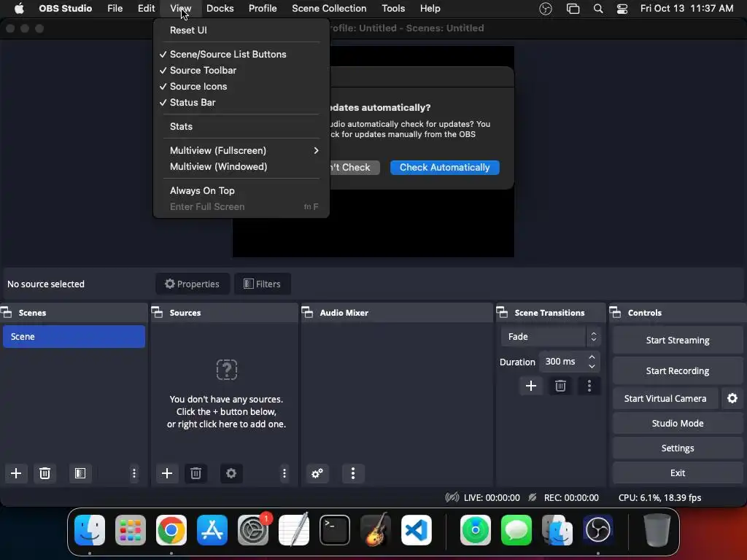The width and height of the screenshot is (747, 560).
Task: Click the empty sources question mark icon
Action: point(227,370)
